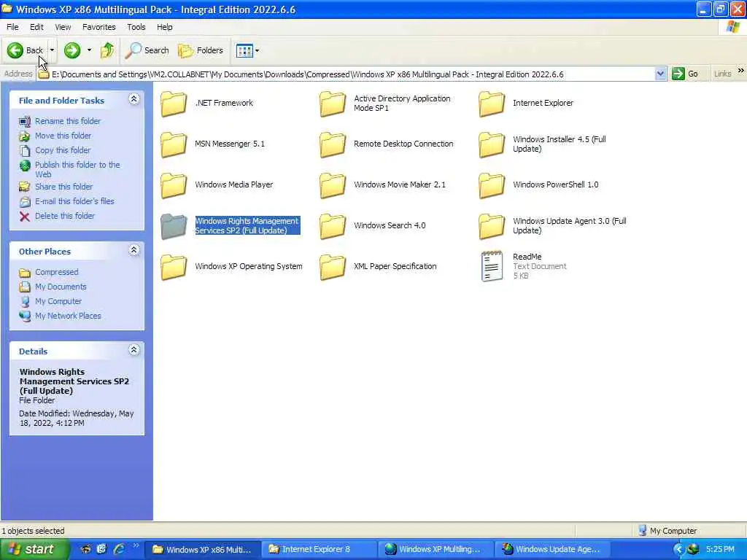Select the Remote Desktop Connection folder icon
The image size is (747, 560).
pos(333,144)
